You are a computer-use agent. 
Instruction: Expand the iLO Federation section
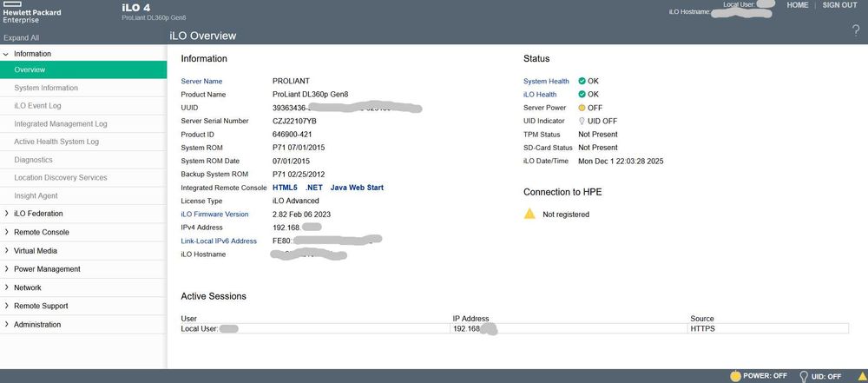click(x=6, y=214)
